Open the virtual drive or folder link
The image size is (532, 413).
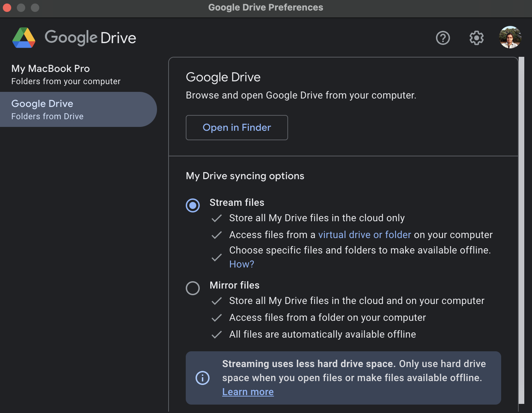pyautogui.click(x=364, y=235)
